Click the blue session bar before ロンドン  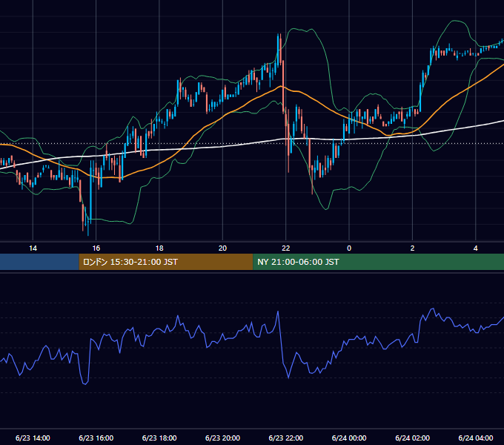[39, 262]
